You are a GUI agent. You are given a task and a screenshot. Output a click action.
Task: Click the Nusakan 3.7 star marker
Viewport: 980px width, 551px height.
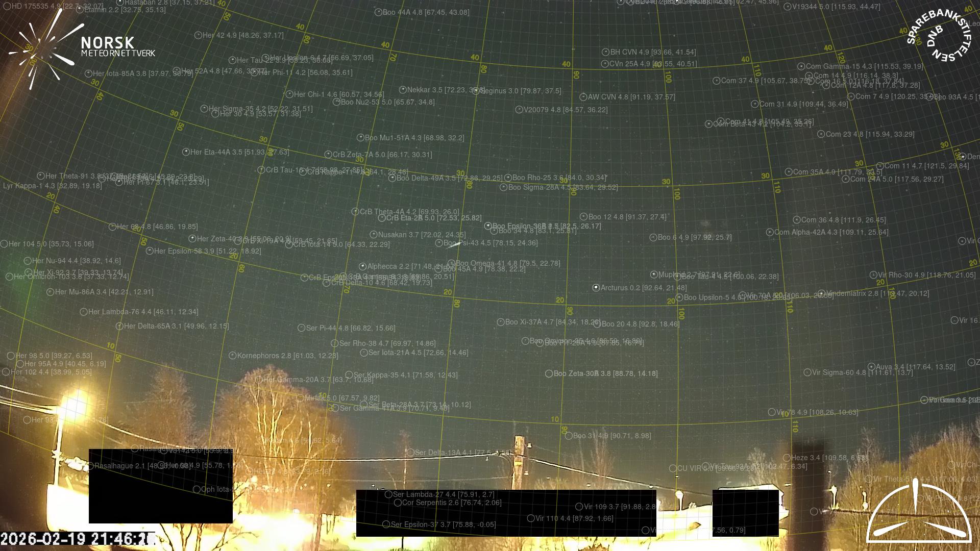[x=374, y=235]
